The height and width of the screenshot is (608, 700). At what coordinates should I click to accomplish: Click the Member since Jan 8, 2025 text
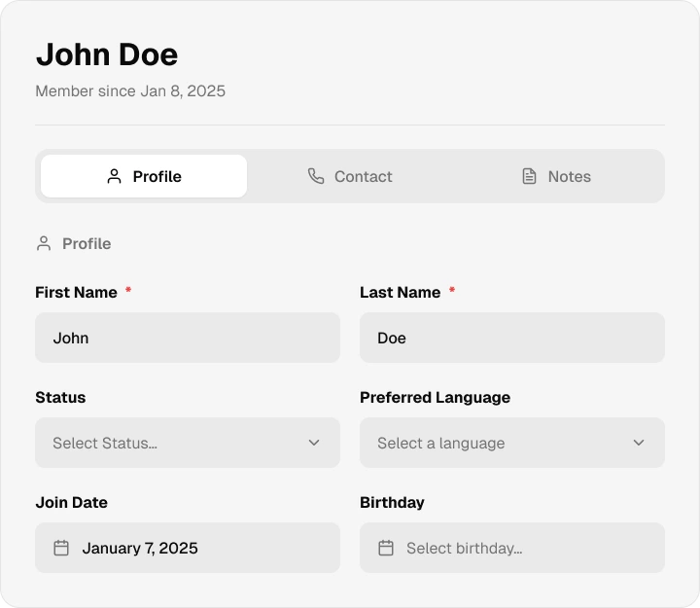click(130, 91)
